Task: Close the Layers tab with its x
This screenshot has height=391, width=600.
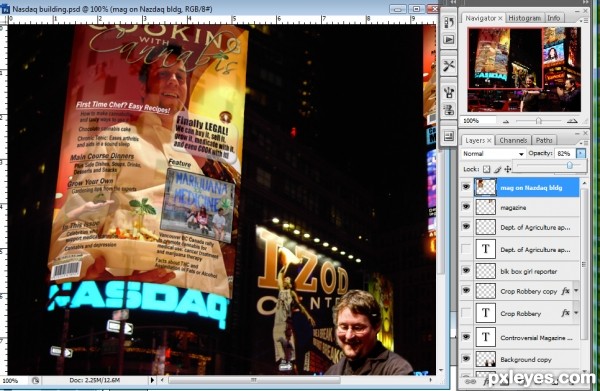Action: [x=489, y=140]
